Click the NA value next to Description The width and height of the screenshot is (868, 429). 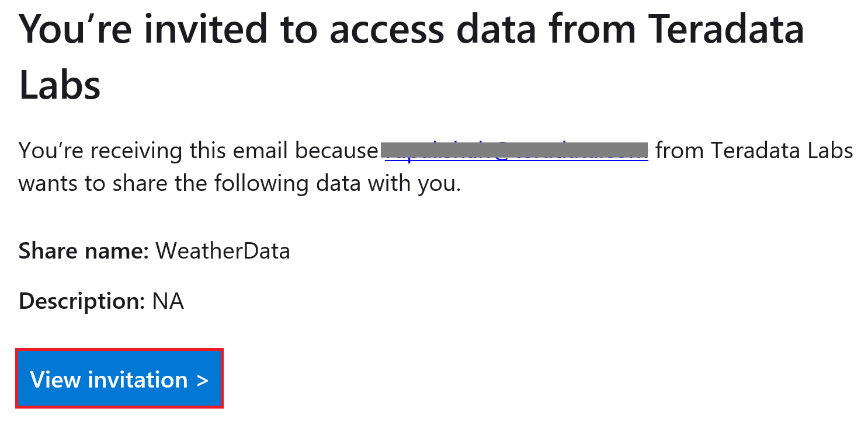click(169, 301)
